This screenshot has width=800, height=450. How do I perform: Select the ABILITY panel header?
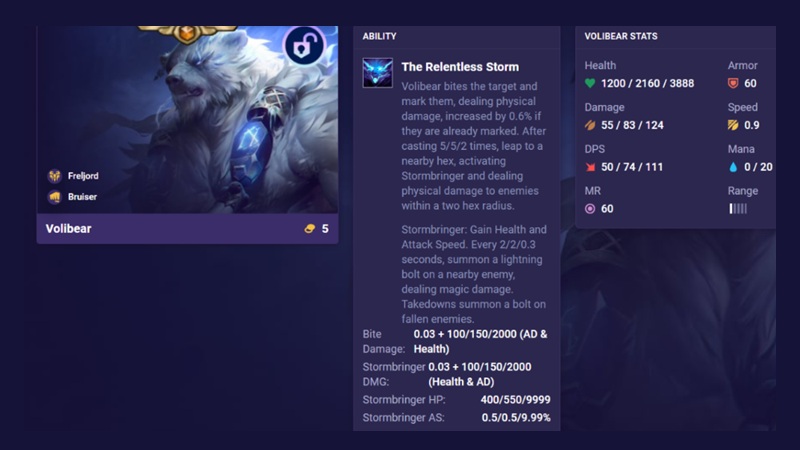(379, 36)
